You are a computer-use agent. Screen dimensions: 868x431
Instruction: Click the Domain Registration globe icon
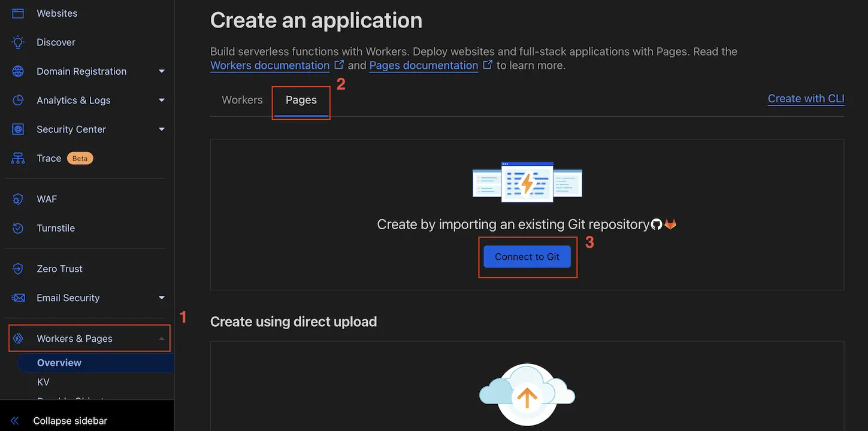click(x=18, y=71)
